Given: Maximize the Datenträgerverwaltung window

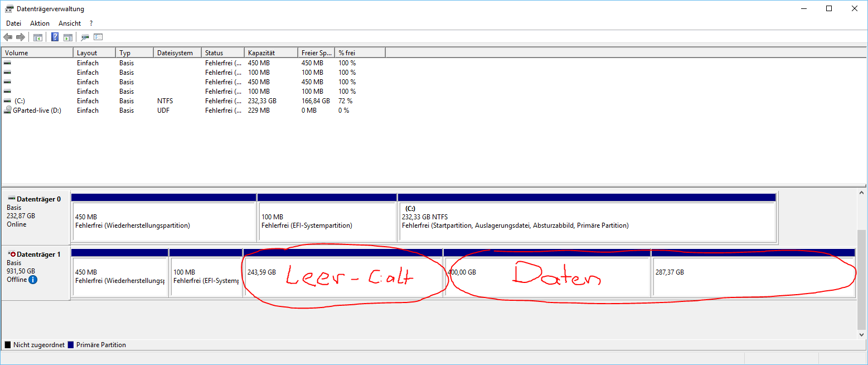Looking at the screenshot, I should (829, 8).
